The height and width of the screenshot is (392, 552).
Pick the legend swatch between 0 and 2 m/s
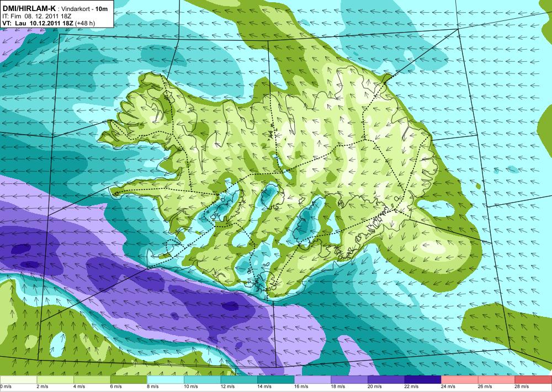tap(18, 380)
